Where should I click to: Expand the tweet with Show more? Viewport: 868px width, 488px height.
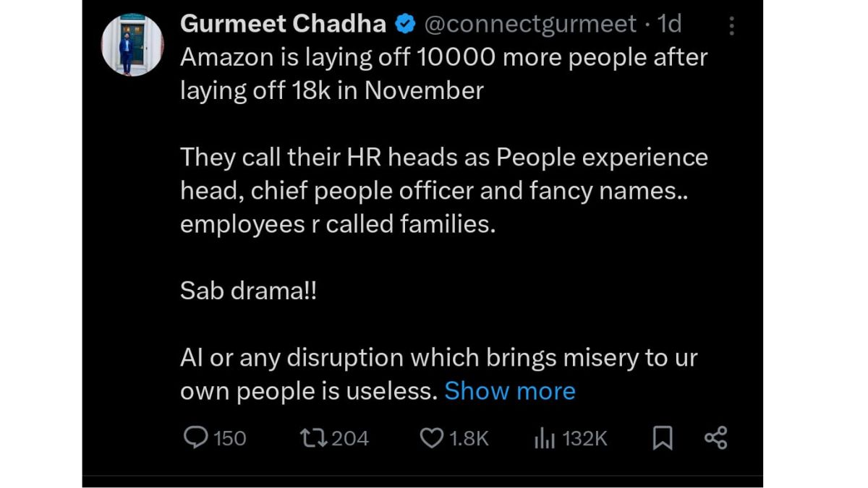(x=509, y=391)
